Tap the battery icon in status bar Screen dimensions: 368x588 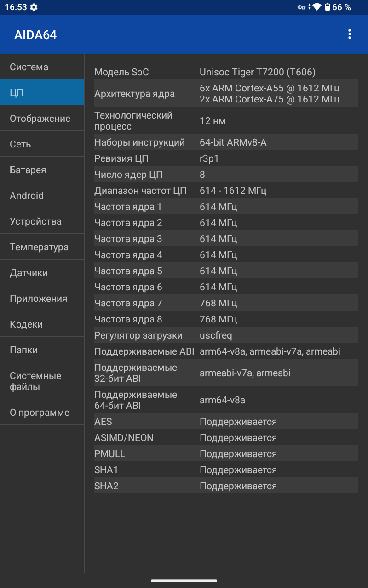tap(327, 7)
